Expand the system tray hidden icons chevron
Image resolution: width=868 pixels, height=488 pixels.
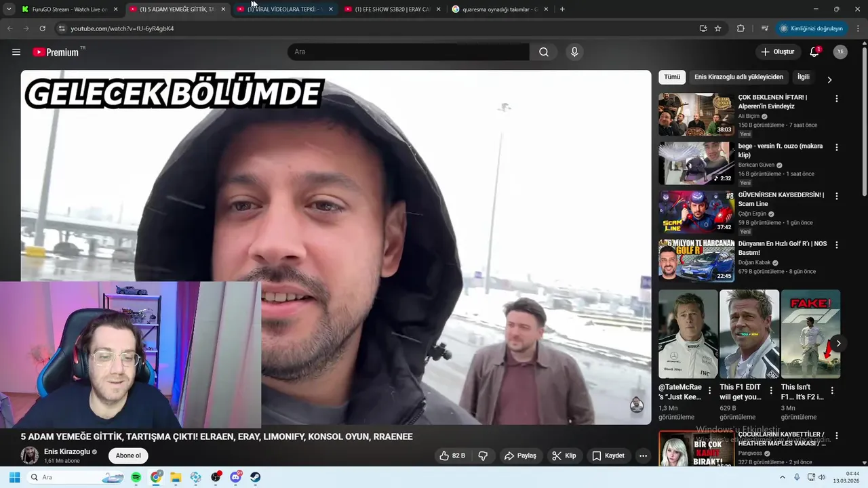click(x=782, y=477)
